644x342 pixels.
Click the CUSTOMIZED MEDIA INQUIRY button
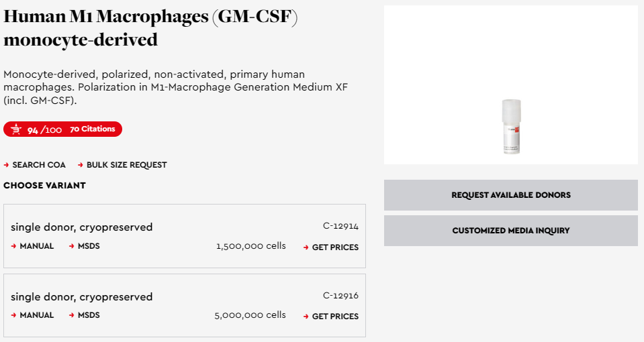(511, 231)
